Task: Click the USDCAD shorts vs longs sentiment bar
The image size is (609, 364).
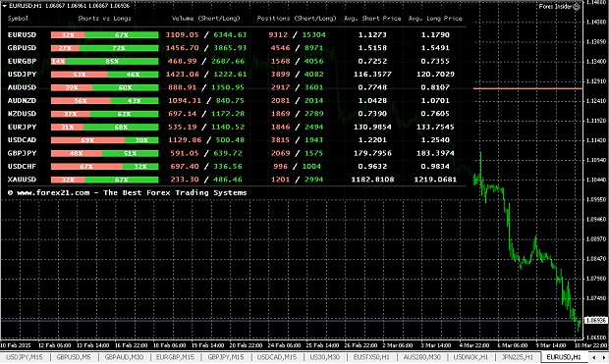Action: (104, 140)
